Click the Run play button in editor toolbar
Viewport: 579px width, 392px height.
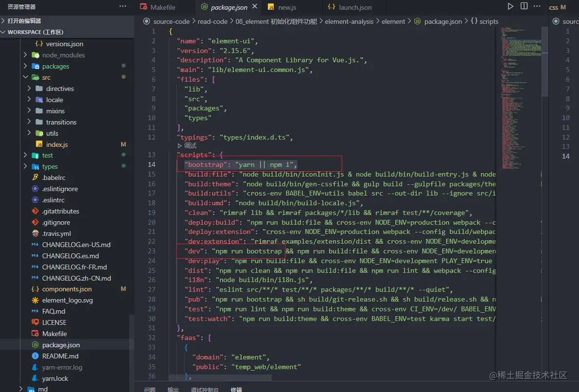[x=510, y=6]
